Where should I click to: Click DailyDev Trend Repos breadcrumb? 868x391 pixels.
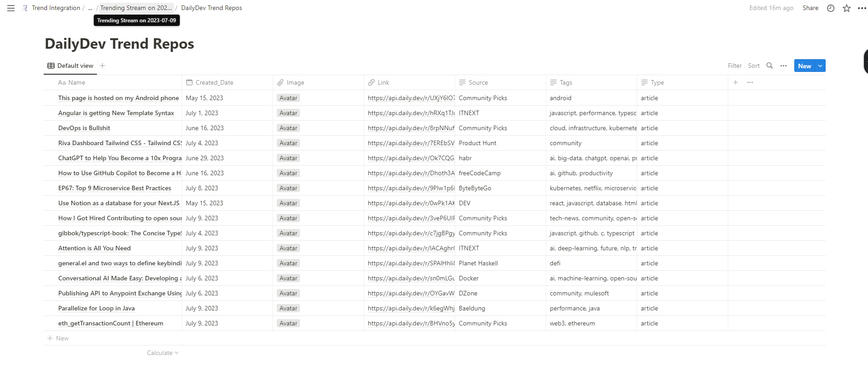(212, 8)
